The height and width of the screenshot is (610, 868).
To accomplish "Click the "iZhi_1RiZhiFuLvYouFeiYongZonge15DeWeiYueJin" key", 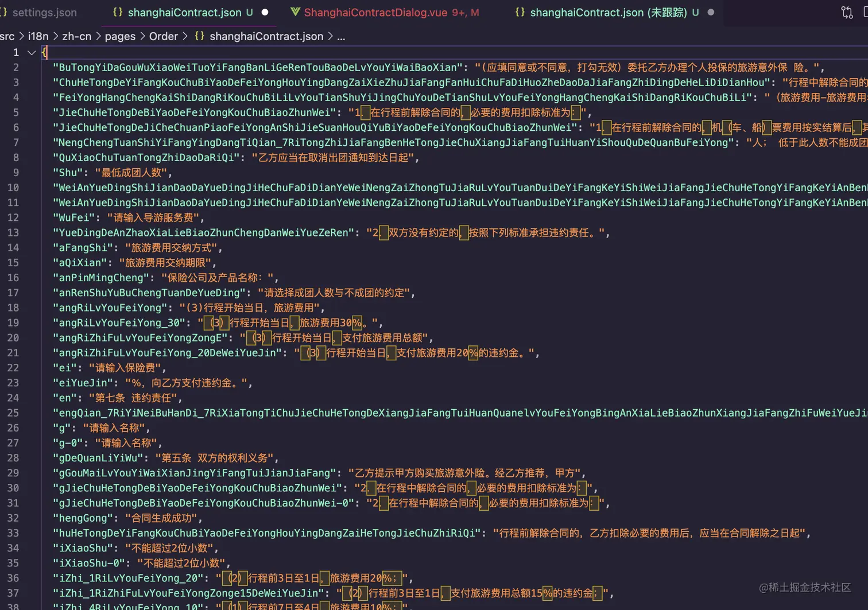I will pos(189,593).
